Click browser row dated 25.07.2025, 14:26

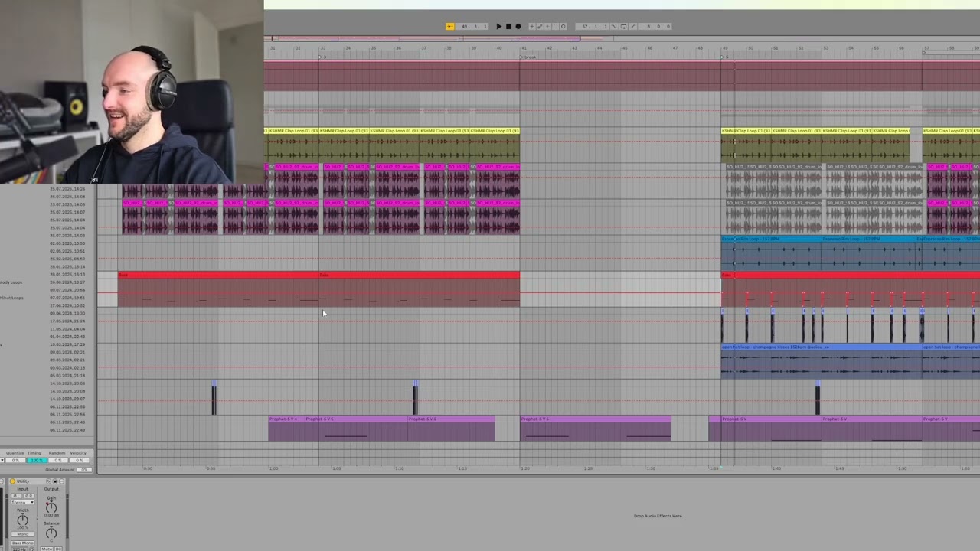tap(67, 189)
